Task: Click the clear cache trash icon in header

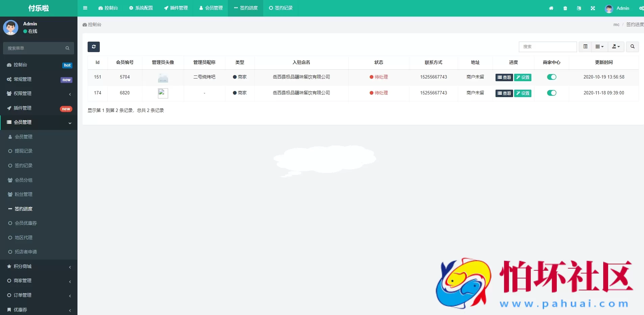Action: tap(565, 8)
